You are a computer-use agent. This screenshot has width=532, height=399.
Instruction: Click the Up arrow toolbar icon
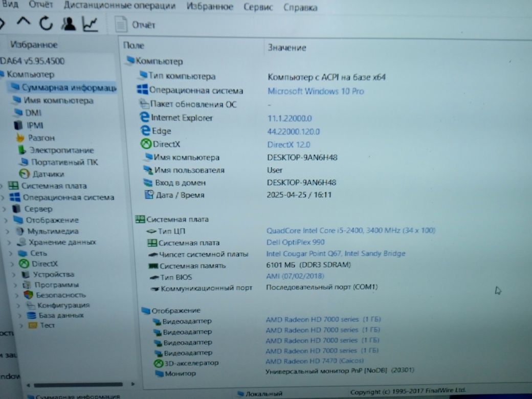(x=24, y=22)
